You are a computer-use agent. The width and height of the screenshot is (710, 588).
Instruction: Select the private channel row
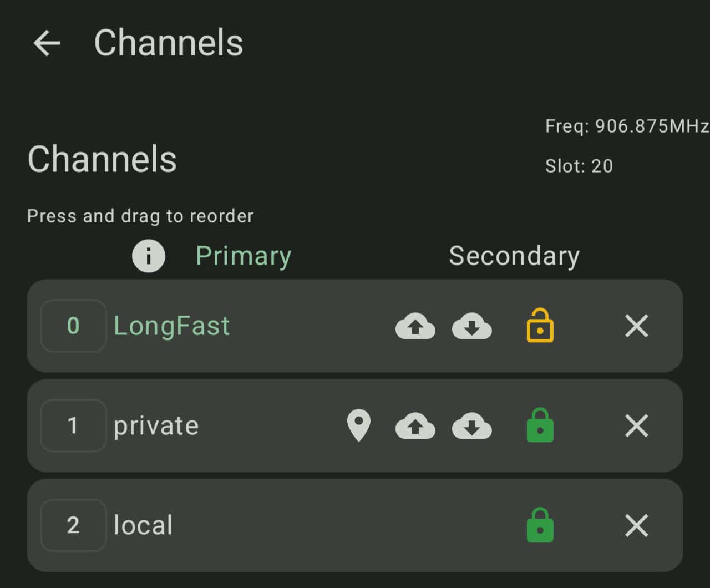tap(156, 425)
